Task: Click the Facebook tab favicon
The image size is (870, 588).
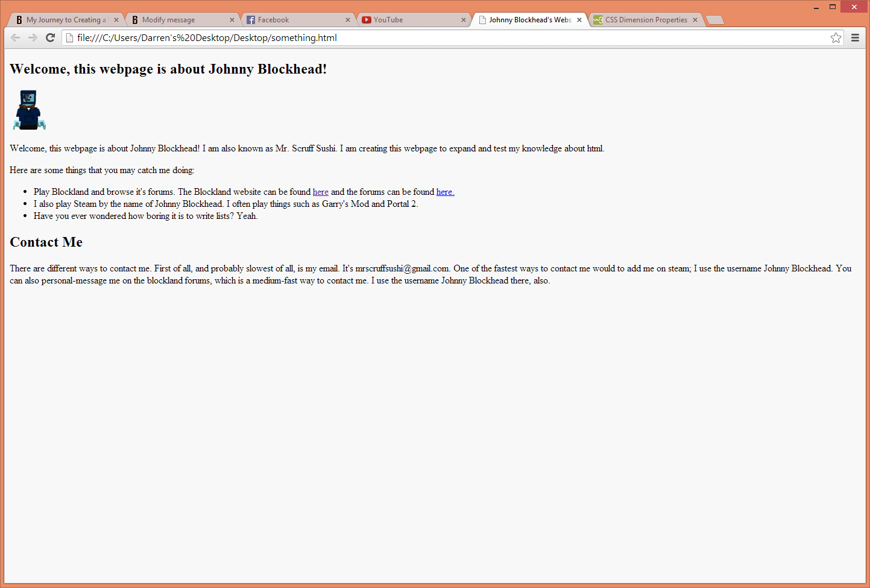Action: (x=251, y=20)
